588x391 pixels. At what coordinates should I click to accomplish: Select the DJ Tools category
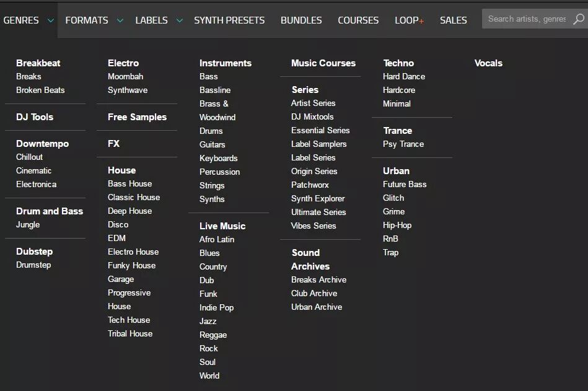tap(35, 117)
